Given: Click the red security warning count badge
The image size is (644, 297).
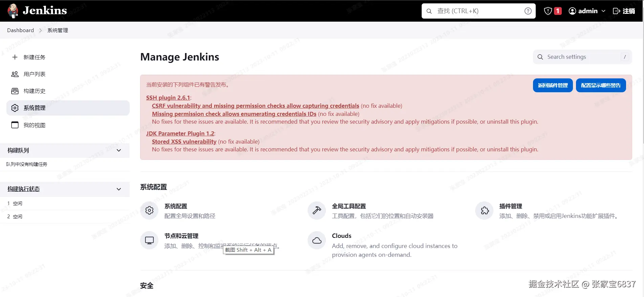Looking at the screenshot, I should coord(558,11).
